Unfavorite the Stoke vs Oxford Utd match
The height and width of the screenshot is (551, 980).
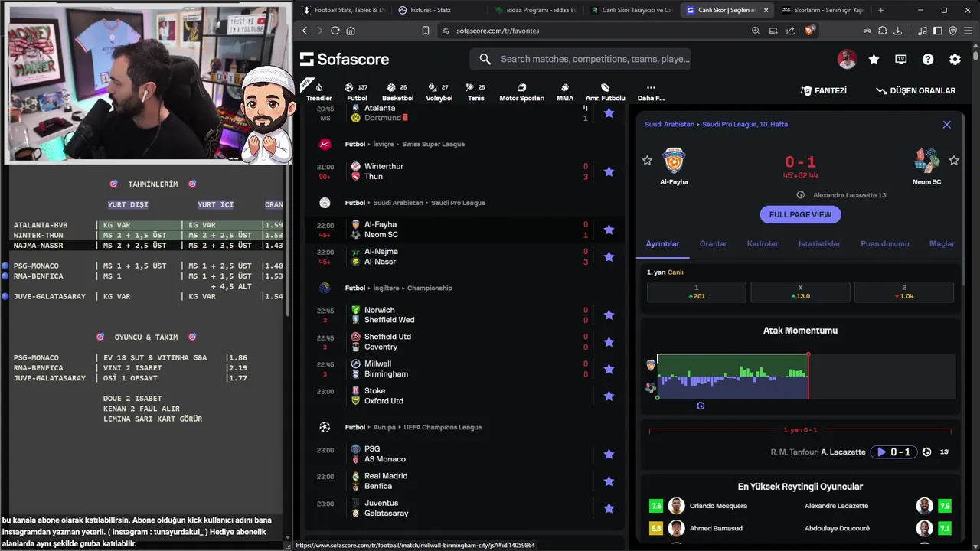(609, 396)
